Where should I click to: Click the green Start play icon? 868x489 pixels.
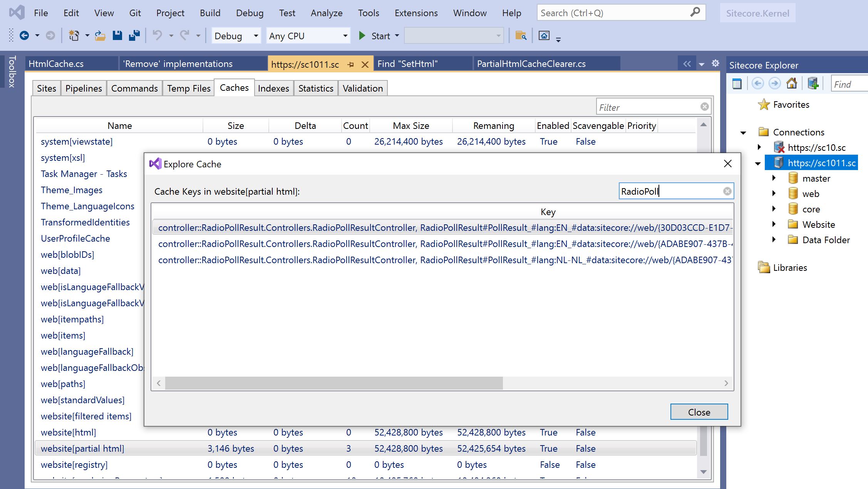point(362,36)
